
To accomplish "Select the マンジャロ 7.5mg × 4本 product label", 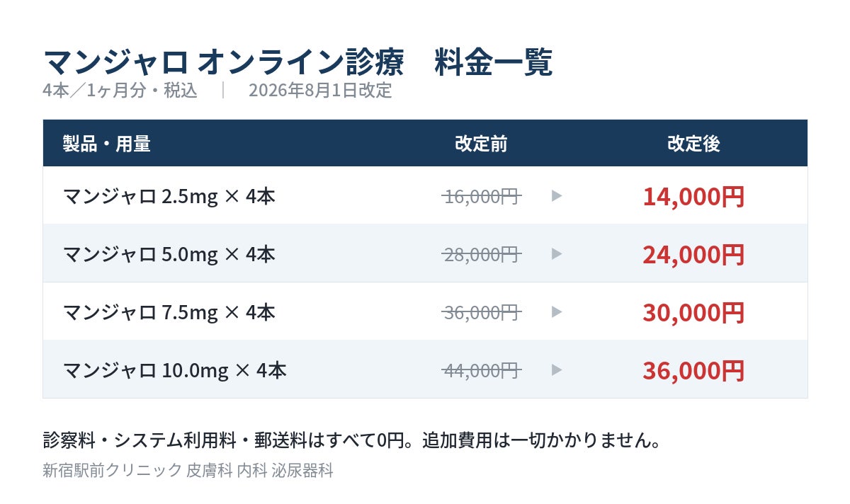I will [169, 312].
